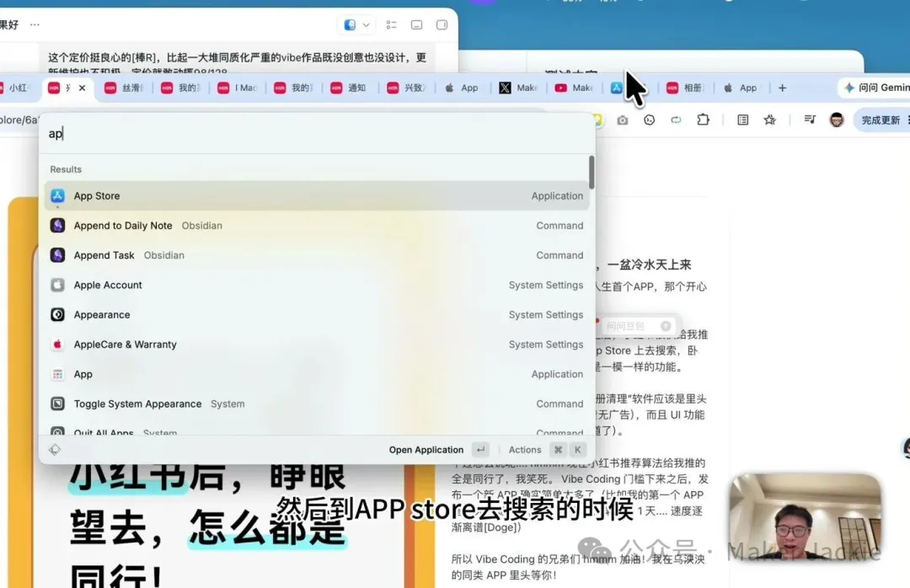The height and width of the screenshot is (588, 910).
Task: Close the active browser tab
Action: pyautogui.click(x=82, y=88)
